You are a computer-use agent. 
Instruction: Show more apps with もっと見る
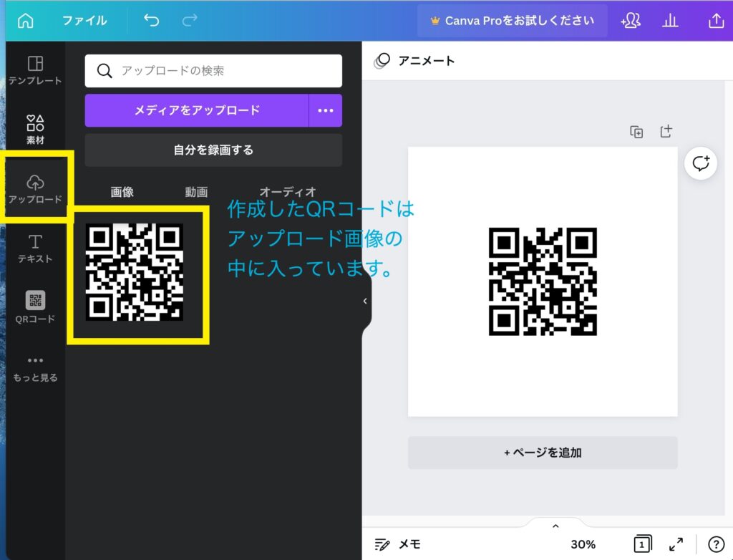coord(35,369)
